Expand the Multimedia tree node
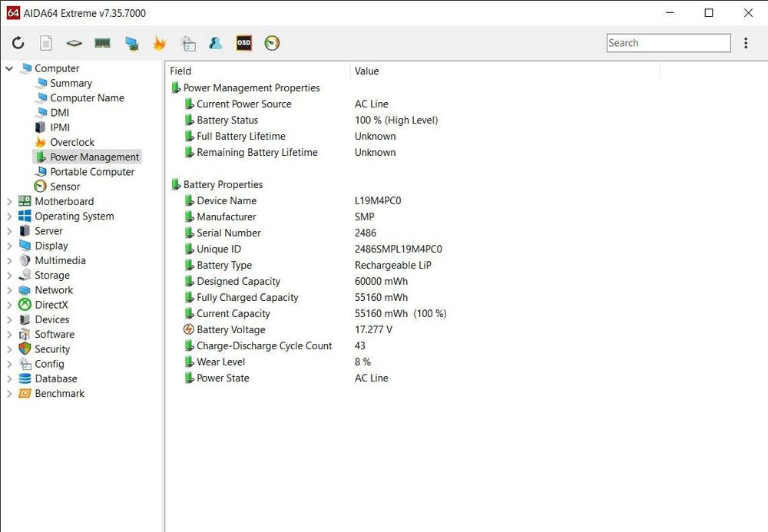The width and height of the screenshot is (768, 532). click(8, 260)
